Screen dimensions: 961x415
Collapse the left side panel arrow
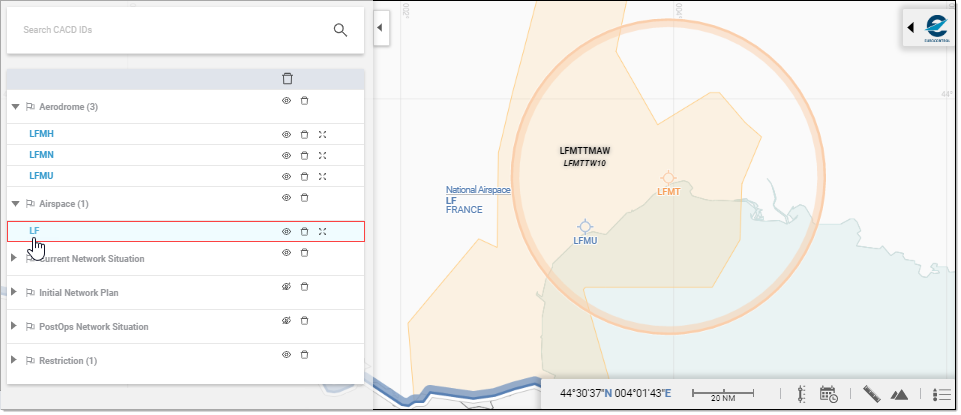380,29
